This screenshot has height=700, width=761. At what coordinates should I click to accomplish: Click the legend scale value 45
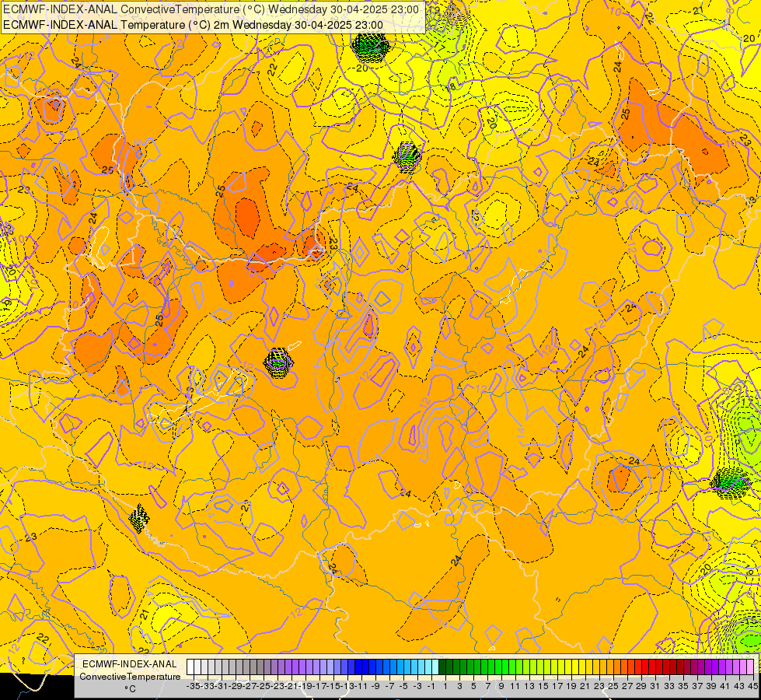click(752, 687)
